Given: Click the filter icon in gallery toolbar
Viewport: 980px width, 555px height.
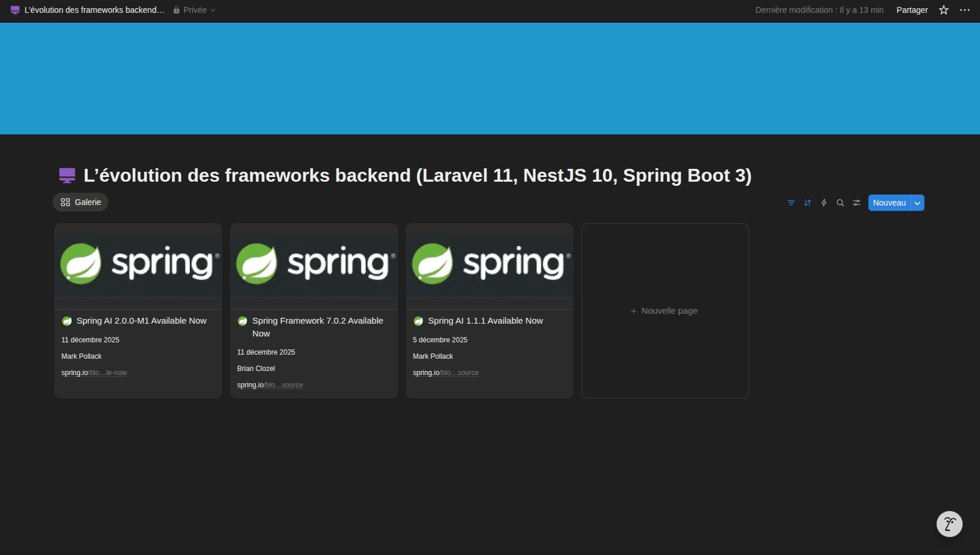Looking at the screenshot, I should point(791,203).
